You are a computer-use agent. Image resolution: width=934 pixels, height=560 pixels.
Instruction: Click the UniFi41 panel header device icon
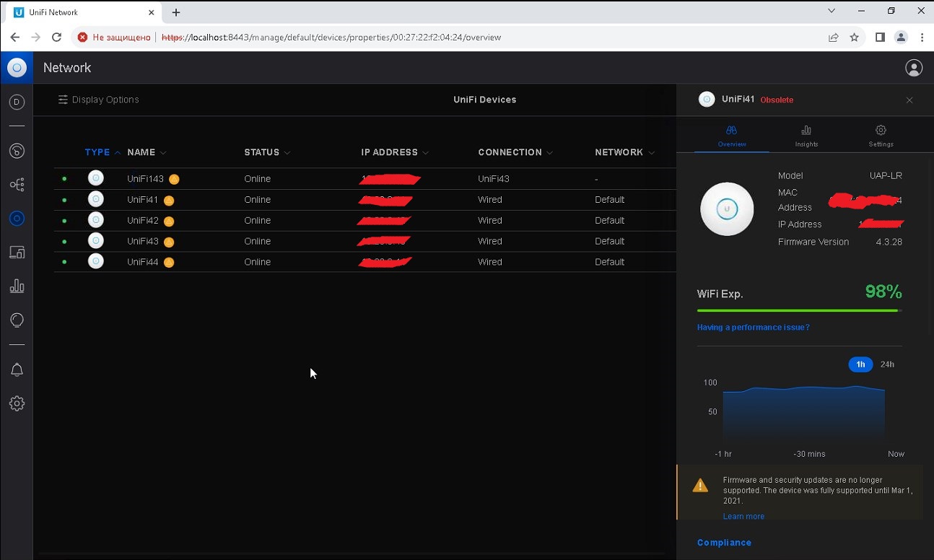pyautogui.click(x=707, y=100)
